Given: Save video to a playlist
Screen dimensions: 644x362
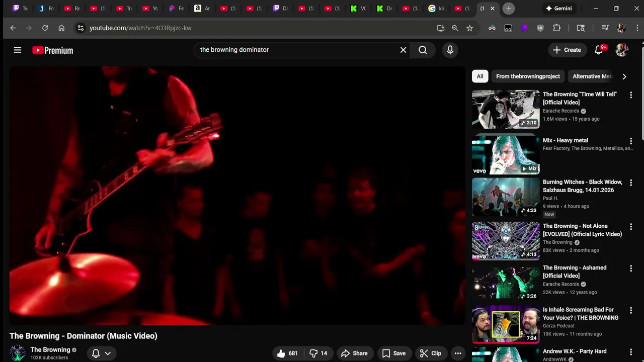Looking at the screenshot, I should tap(393, 353).
